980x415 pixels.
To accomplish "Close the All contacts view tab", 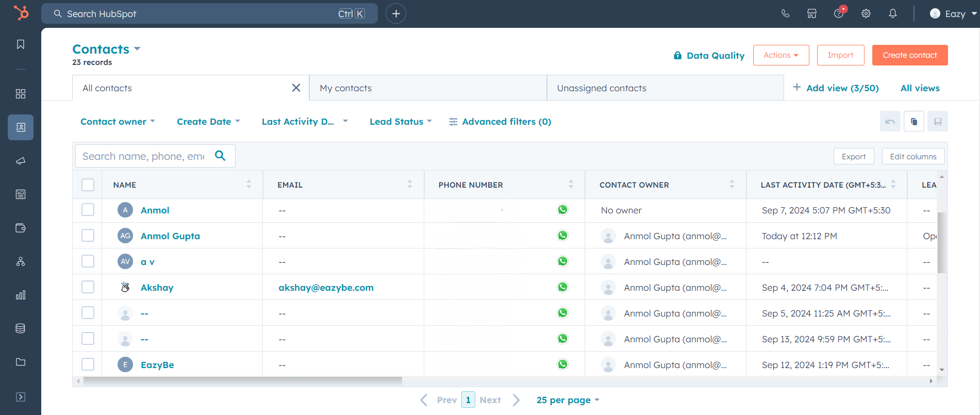I will click(x=296, y=88).
